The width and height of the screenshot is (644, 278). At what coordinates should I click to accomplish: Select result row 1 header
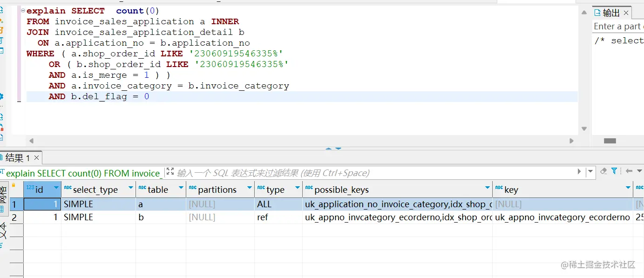tap(16, 204)
